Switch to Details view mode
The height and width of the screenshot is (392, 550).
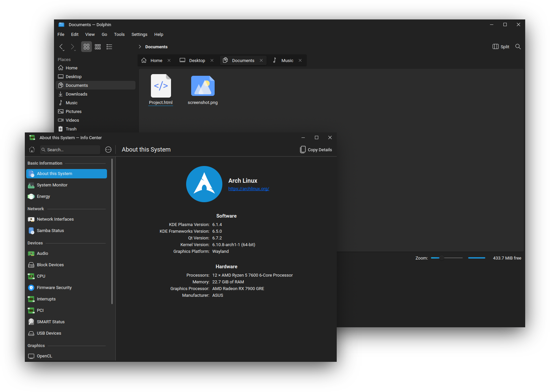pos(109,47)
